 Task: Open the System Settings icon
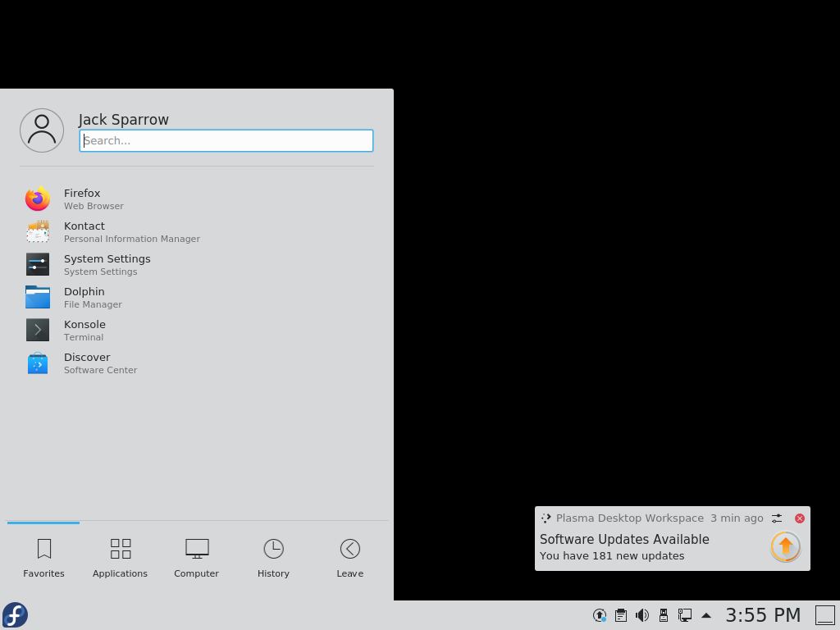tap(38, 264)
